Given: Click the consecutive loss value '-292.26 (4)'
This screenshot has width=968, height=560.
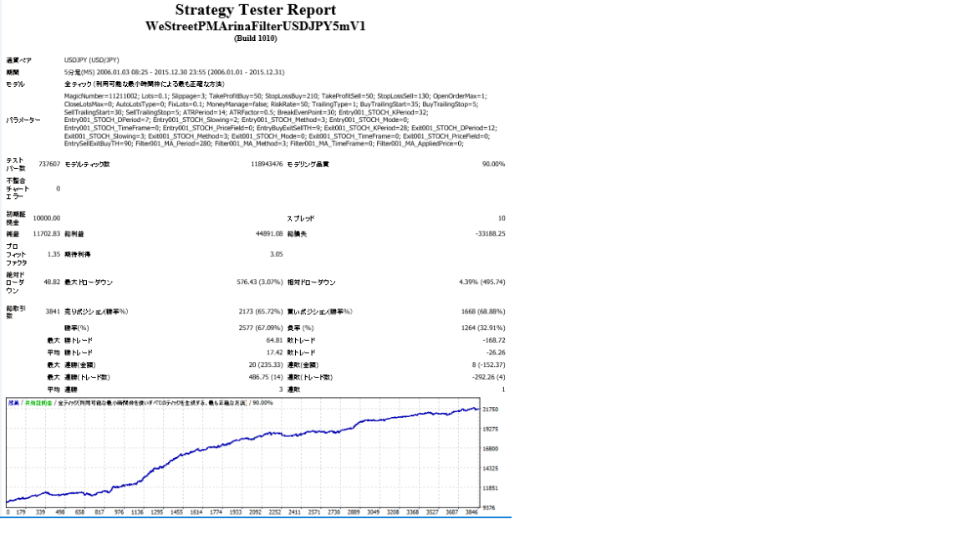Looking at the screenshot, I should pyautogui.click(x=489, y=377).
